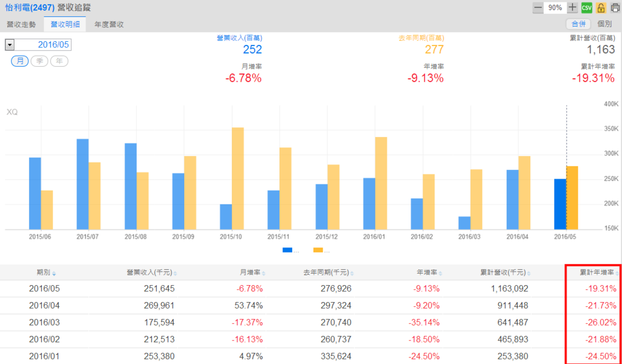Image resolution: width=622 pixels, height=364 pixels.
Task: Click the summary 累計營收 value 1,163
Action: pyautogui.click(x=601, y=50)
